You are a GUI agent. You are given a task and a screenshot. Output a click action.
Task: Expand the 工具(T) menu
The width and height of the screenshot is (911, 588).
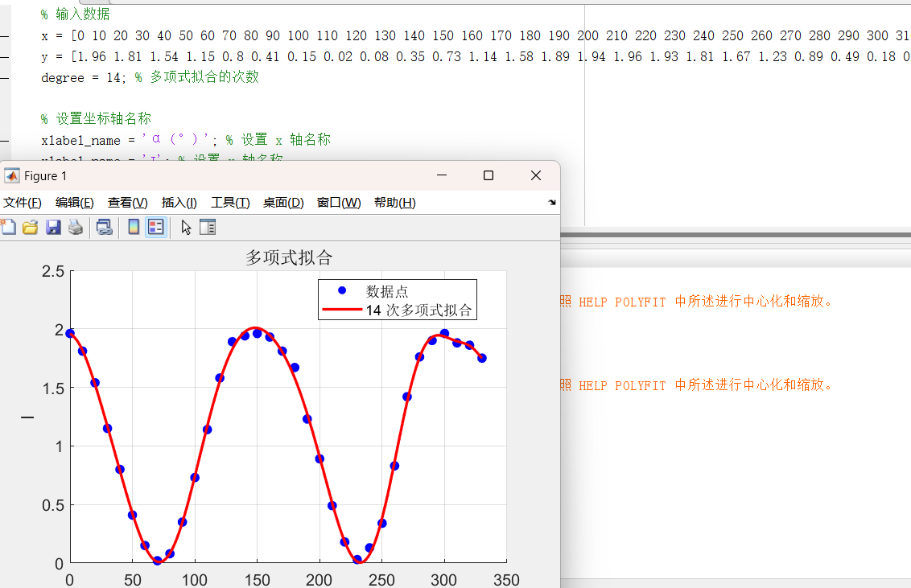tap(230, 203)
